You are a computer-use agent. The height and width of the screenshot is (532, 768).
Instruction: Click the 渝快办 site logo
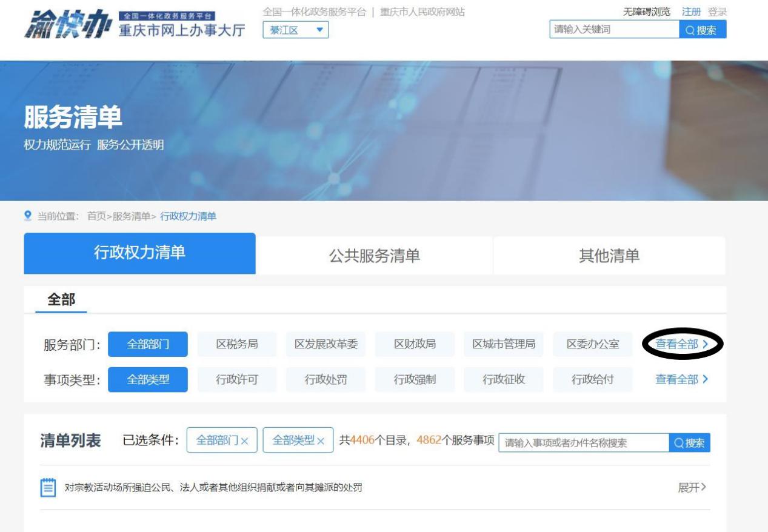tap(67, 24)
